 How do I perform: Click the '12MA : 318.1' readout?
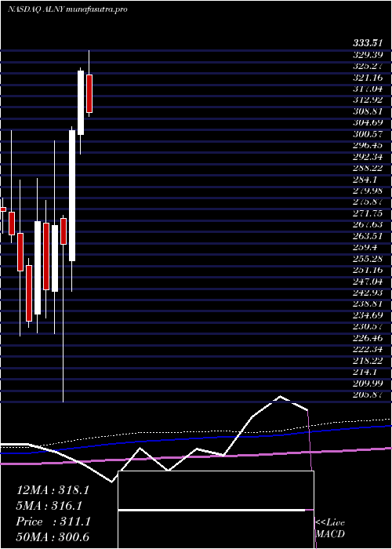pos(53,490)
